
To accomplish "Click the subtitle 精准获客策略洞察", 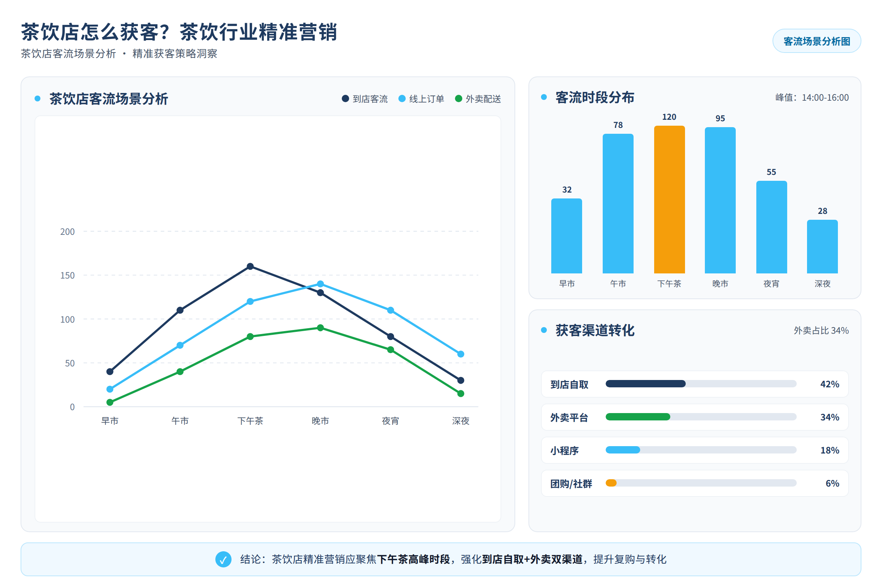I will [175, 54].
